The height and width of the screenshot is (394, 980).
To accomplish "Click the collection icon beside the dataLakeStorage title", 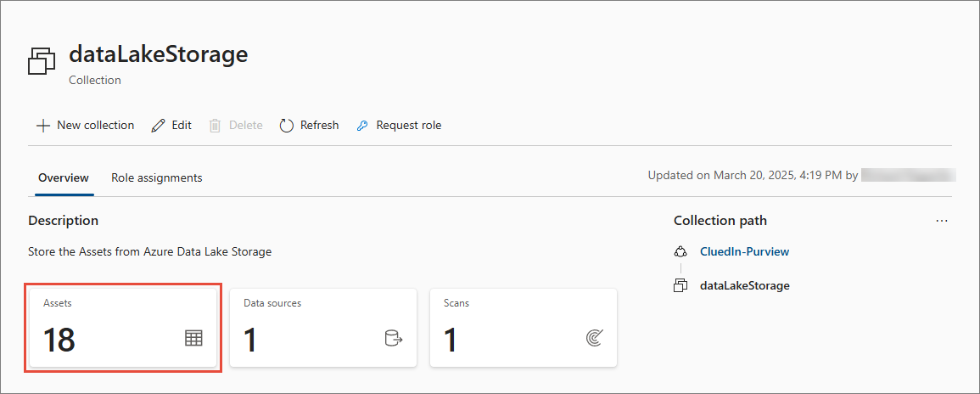I will tap(42, 62).
